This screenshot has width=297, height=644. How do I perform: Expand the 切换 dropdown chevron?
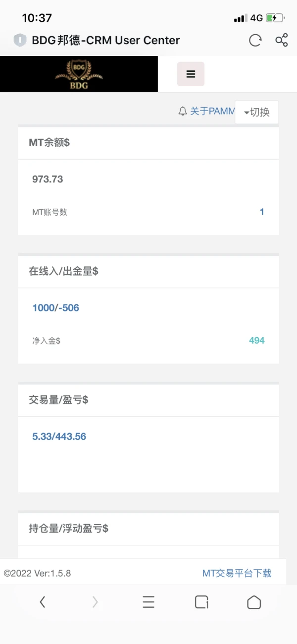(247, 112)
